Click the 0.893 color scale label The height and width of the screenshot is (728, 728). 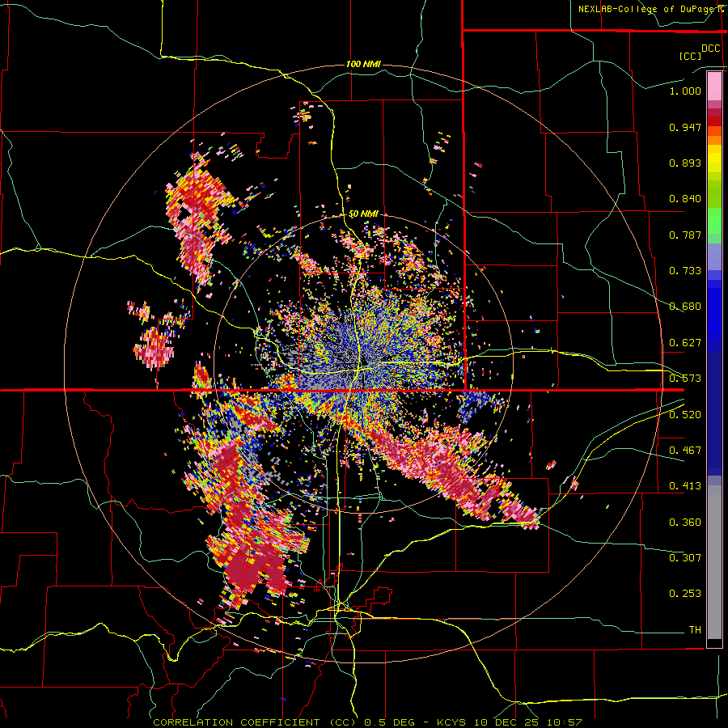pyautogui.click(x=685, y=163)
